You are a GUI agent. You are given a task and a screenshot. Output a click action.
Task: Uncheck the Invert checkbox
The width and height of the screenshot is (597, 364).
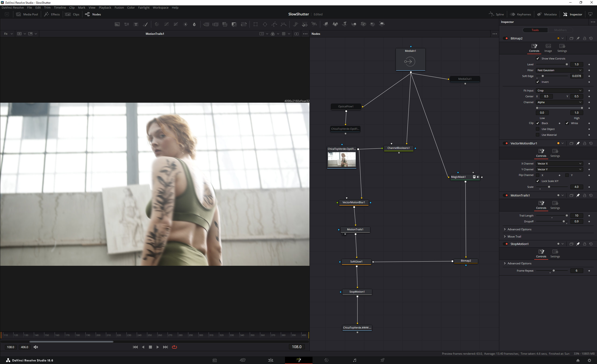(x=538, y=82)
